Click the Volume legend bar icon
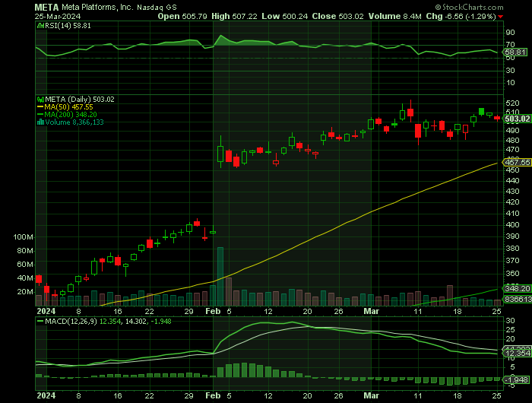The image size is (532, 403). tap(40, 122)
